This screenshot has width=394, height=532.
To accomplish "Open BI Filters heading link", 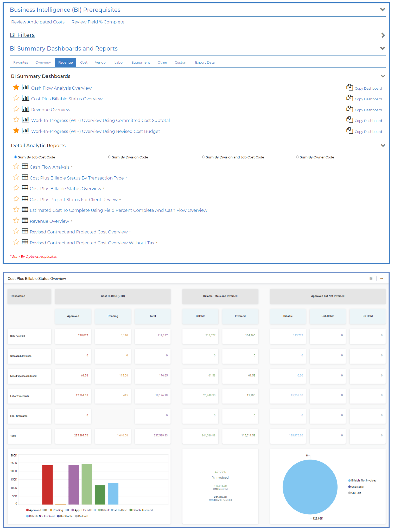I will point(22,35).
